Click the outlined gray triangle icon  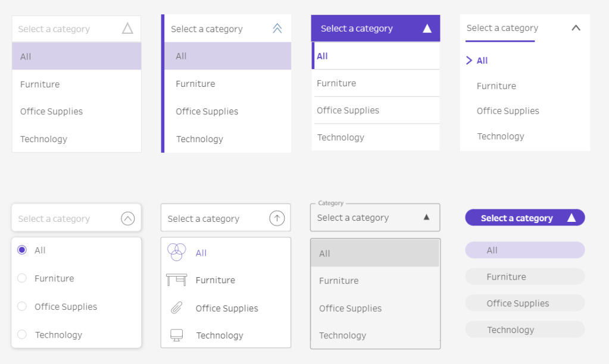(127, 29)
